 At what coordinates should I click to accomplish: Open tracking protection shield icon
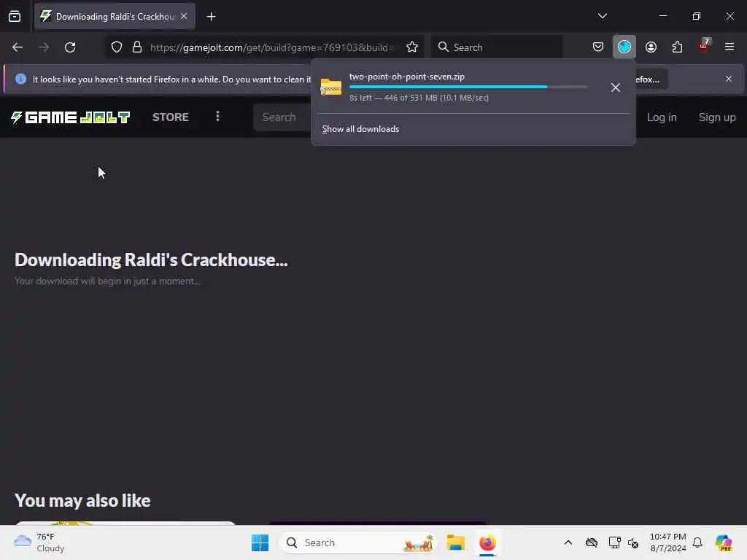point(117,47)
